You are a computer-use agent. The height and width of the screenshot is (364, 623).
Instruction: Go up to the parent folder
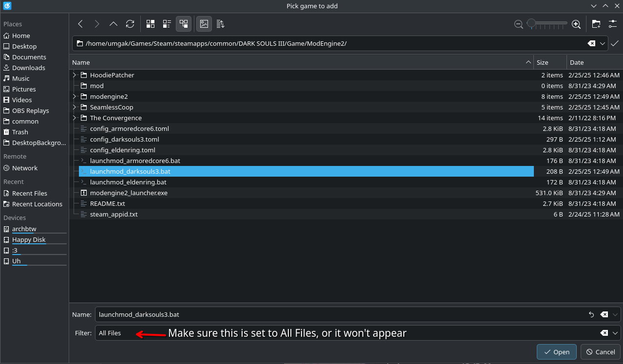coord(113,24)
